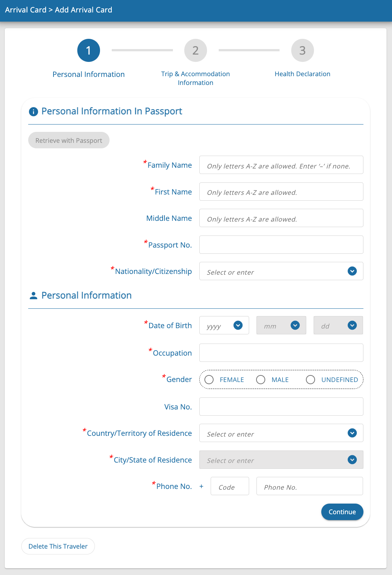Image resolution: width=392 pixels, height=575 pixels.
Task: Go to Trip & Accommodation Information step
Action: click(196, 78)
